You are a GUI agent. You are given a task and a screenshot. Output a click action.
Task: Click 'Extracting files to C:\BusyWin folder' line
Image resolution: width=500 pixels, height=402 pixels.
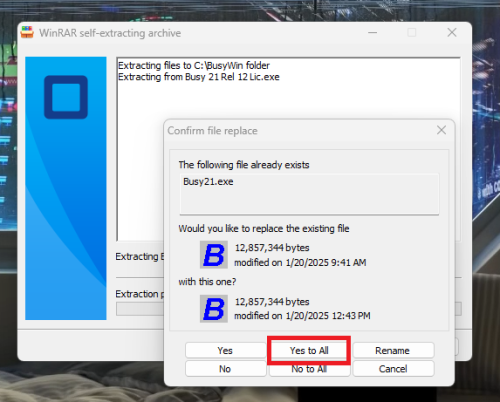click(x=194, y=65)
